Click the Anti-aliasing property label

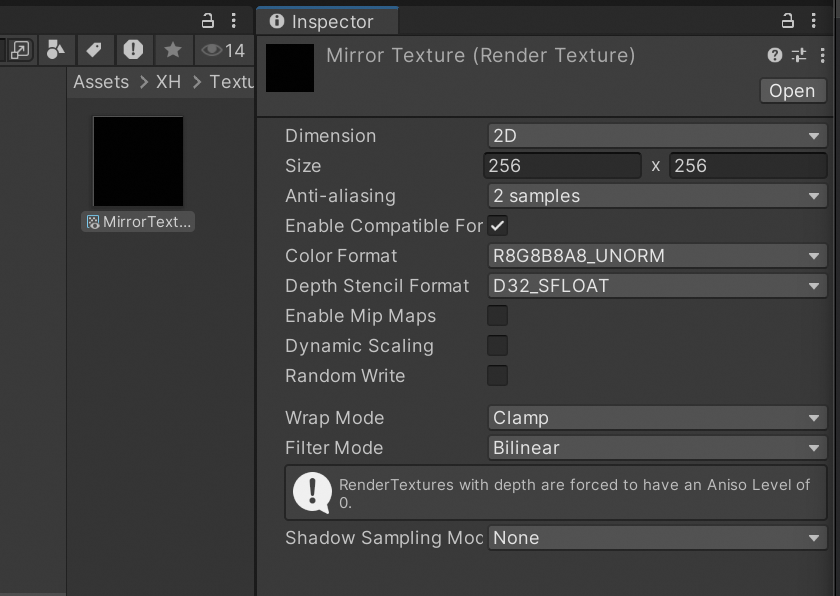tap(341, 196)
